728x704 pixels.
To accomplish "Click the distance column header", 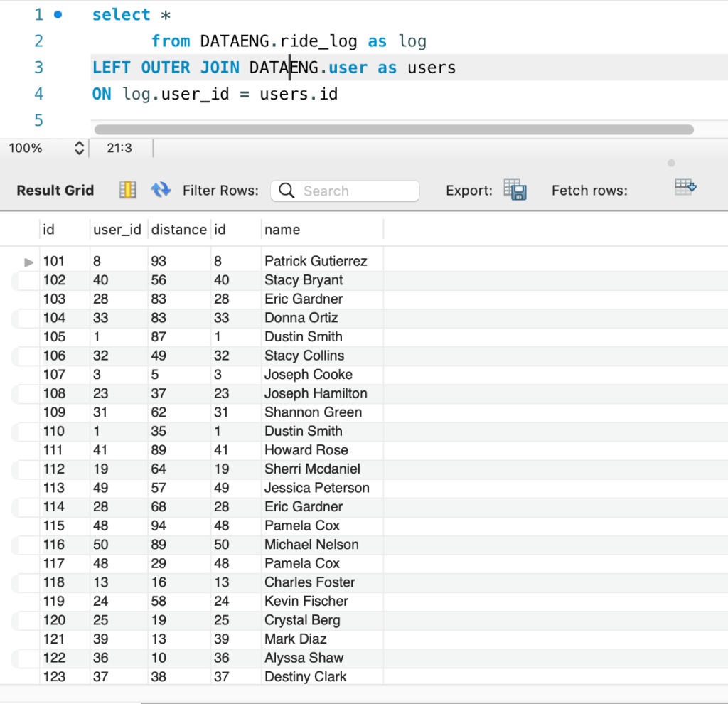I will (178, 230).
